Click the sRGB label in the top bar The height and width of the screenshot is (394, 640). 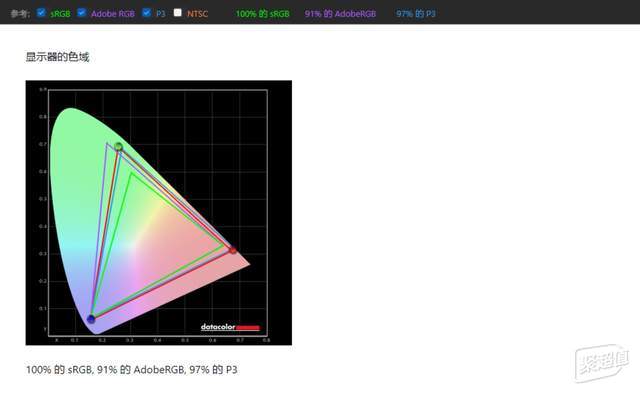tap(60, 14)
